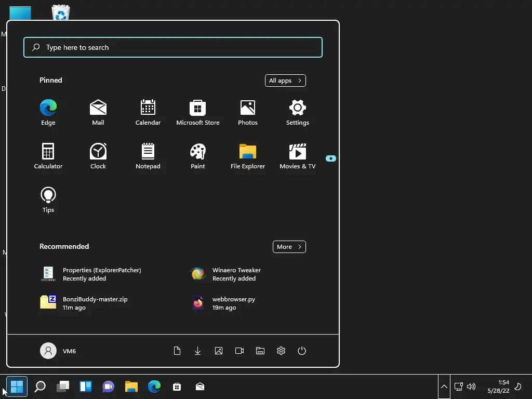The width and height of the screenshot is (532, 399).
Task: Open Settings from the pinned grid
Action: [x=298, y=112]
